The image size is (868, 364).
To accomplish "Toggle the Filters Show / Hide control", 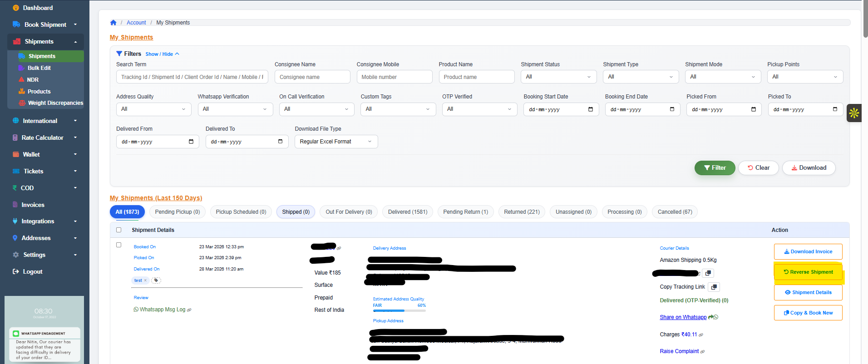I will (163, 54).
